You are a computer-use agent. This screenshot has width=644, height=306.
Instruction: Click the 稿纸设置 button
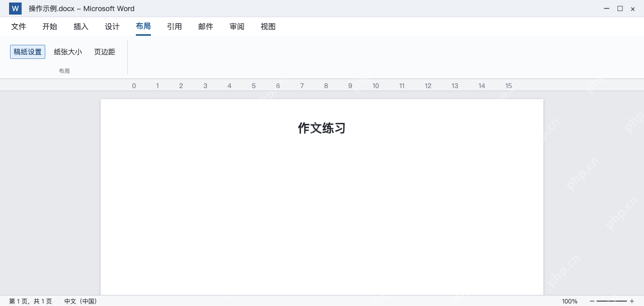28,52
